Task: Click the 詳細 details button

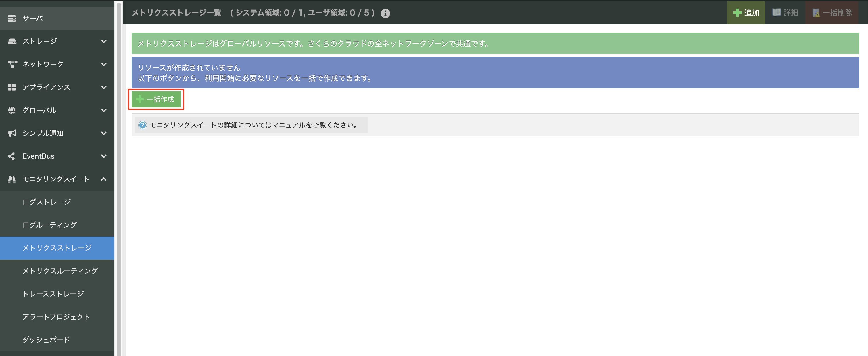Action: (x=785, y=13)
